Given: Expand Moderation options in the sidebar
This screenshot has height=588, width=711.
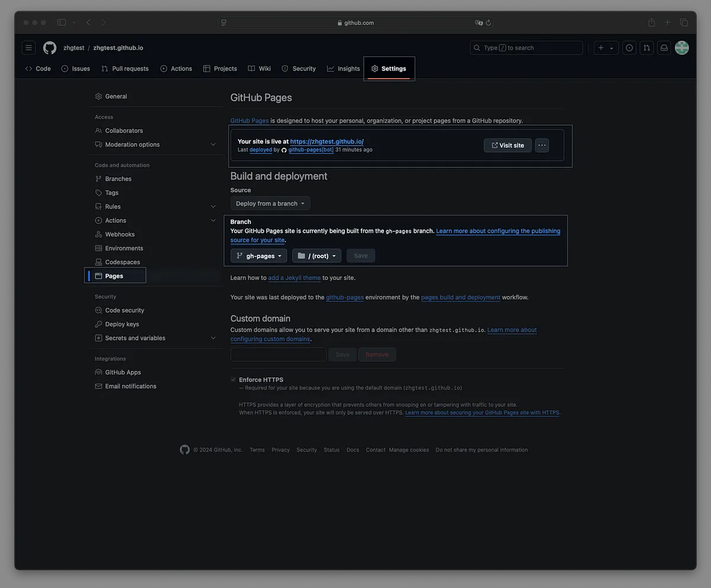Looking at the screenshot, I should 213,144.
